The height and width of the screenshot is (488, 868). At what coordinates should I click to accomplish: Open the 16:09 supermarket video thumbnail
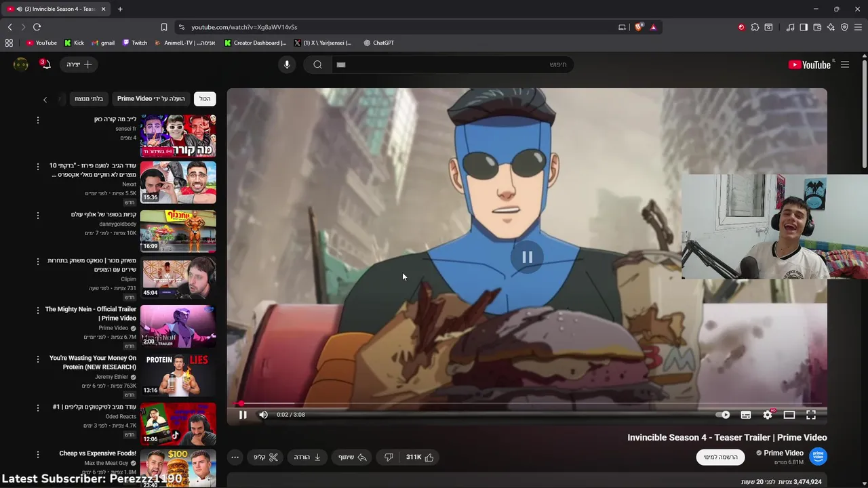178,231
